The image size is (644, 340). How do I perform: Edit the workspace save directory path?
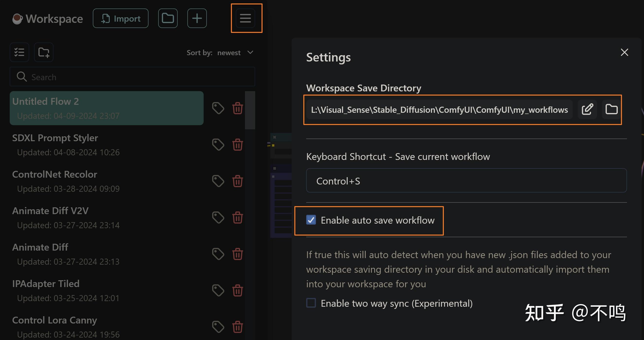coord(587,109)
